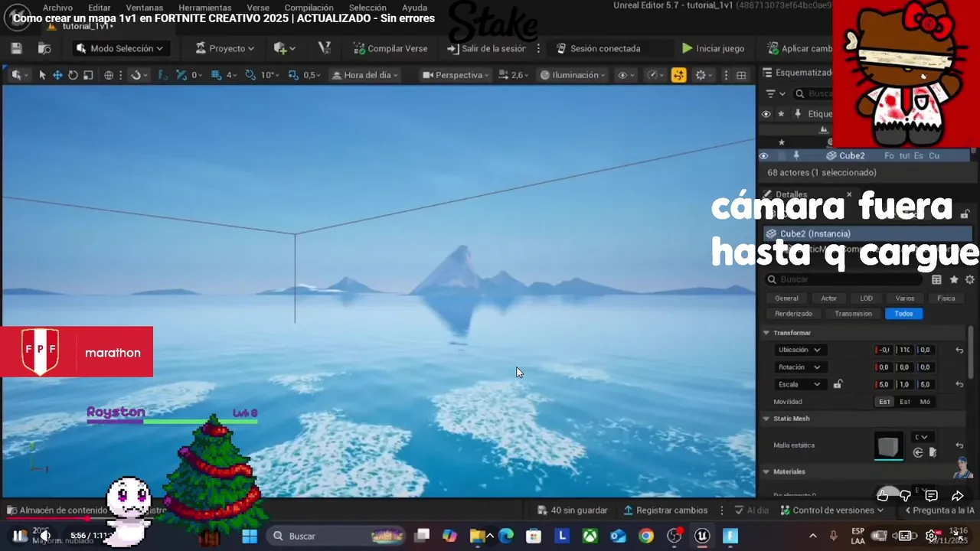Click the Save icon in main toolbar
The image size is (980, 551).
(x=16, y=48)
